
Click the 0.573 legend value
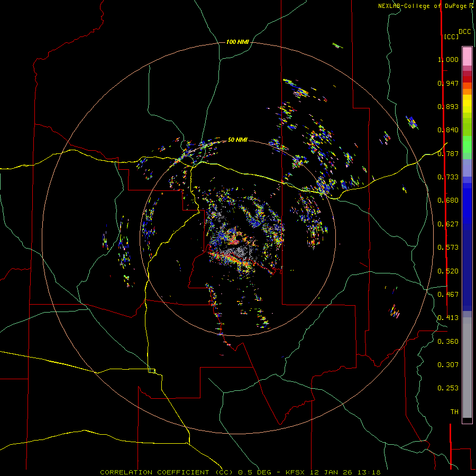click(x=448, y=248)
